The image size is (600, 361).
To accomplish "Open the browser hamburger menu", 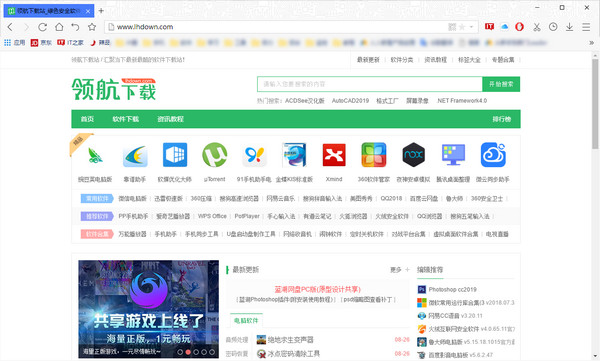I will coord(586,27).
